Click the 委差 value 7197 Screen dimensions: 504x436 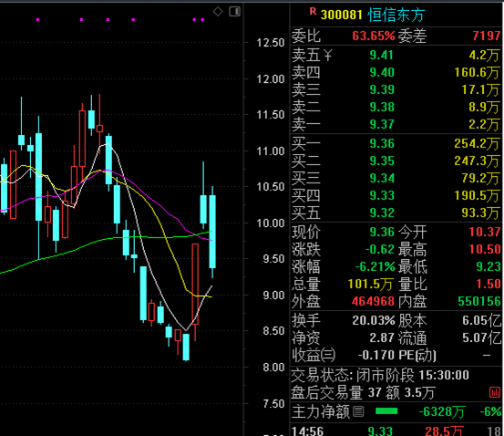pyautogui.click(x=487, y=36)
